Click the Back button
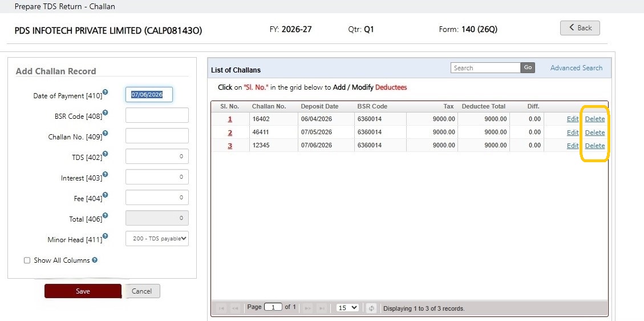The width and height of the screenshot is (644, 321). pyautogui.click(x=580, y=28)
